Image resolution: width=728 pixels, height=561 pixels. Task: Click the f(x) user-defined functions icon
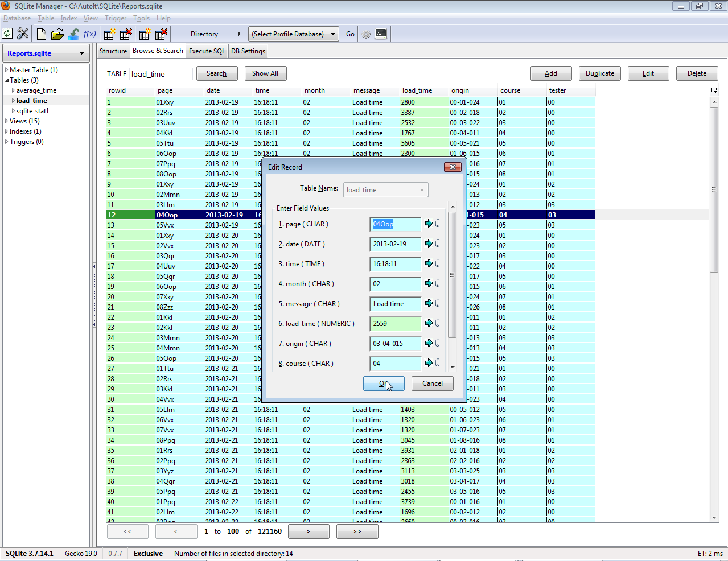(89, 34)
